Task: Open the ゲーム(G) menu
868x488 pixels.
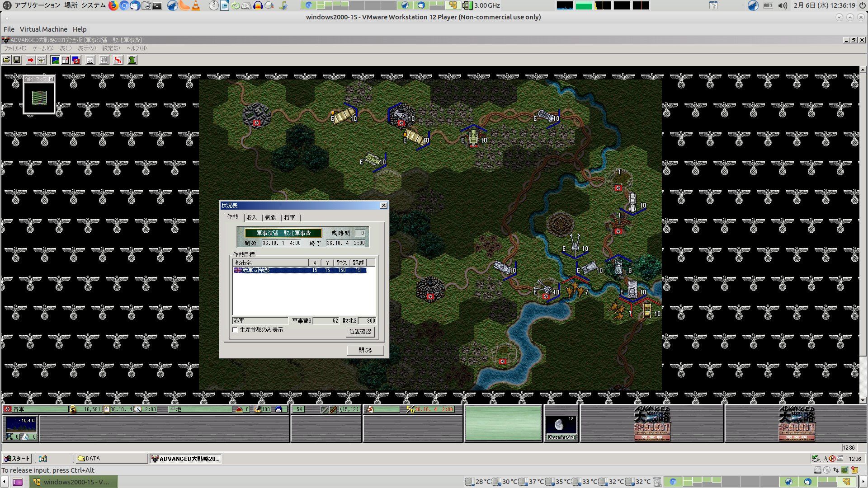Action: point(42,48)
